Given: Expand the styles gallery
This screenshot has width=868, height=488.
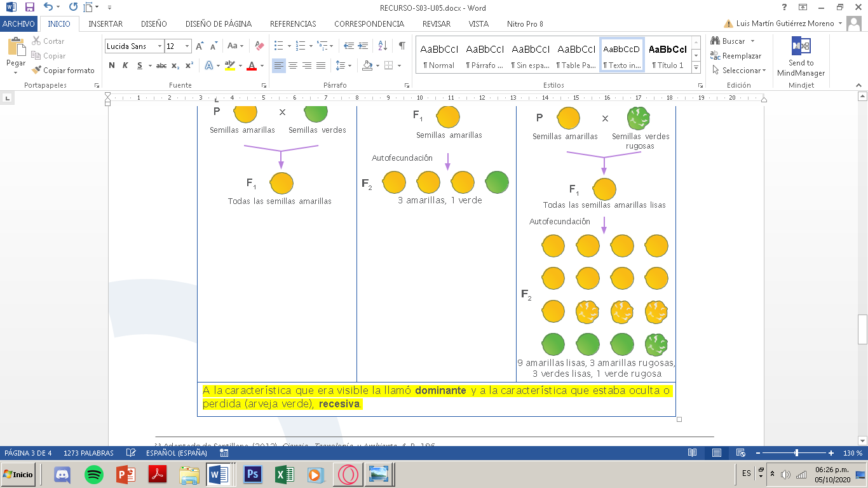Looking at the screenshot, I should (x=696, y=67).
